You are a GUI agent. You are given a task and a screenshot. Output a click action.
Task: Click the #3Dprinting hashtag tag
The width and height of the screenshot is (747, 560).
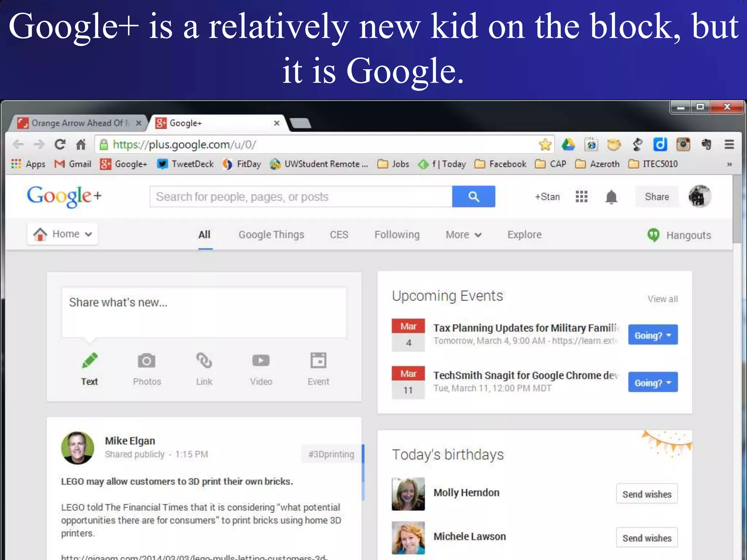tap(331, 454)
